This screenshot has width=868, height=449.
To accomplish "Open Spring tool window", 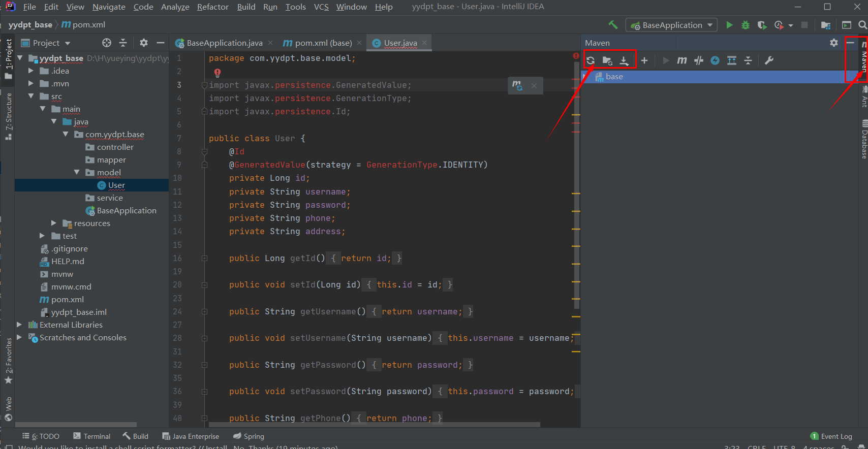I will [249, 436].
